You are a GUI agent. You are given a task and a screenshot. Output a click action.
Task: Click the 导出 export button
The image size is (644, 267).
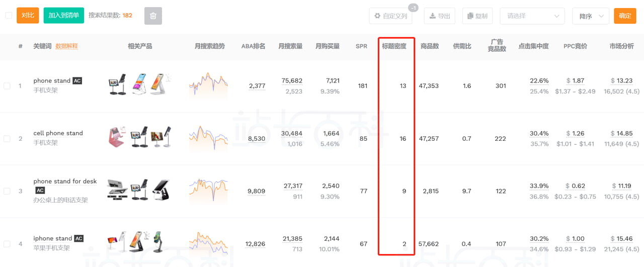coord(440,16)
